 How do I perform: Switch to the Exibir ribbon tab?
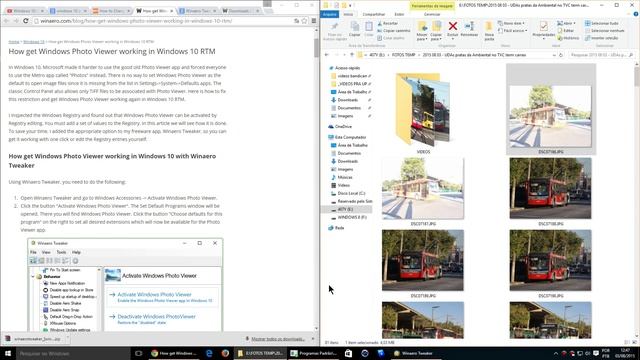399,14
